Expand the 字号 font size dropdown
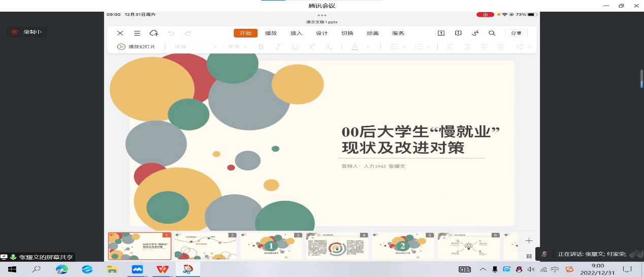This screenshot has height=277, width=644. tap(237, 47)
